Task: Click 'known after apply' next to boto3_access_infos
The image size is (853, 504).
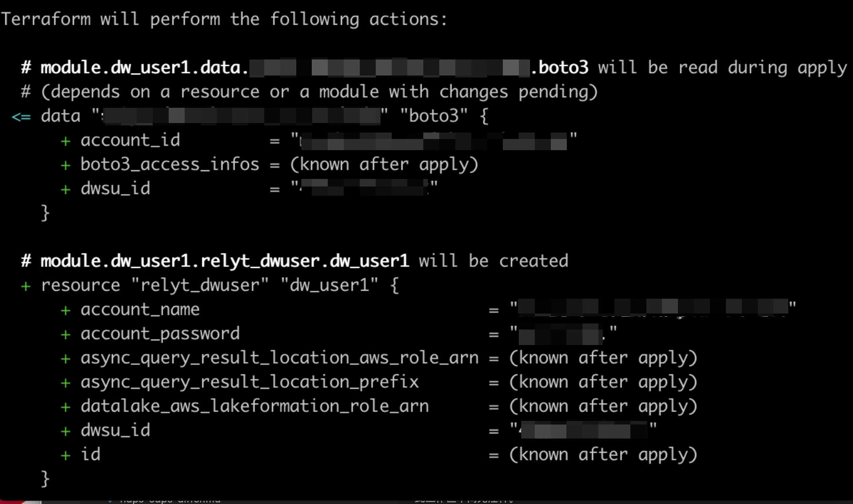Action: [x=384, y=165]
